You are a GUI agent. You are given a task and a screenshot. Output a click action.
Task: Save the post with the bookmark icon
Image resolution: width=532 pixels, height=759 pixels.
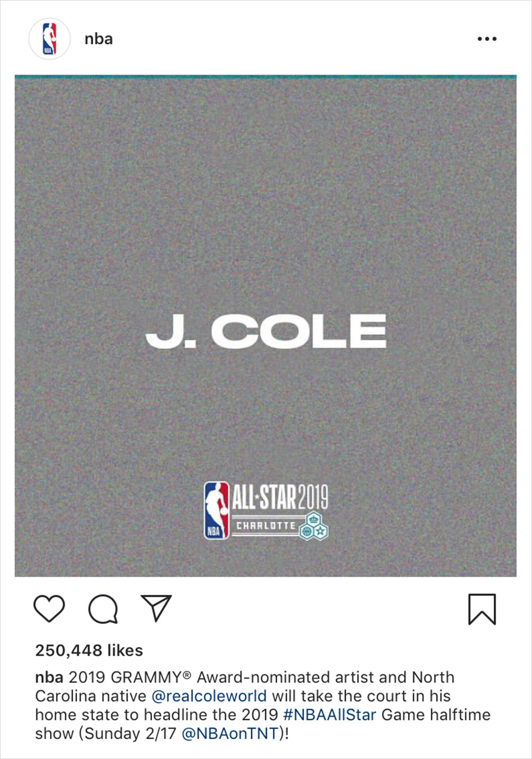point(482,609)
